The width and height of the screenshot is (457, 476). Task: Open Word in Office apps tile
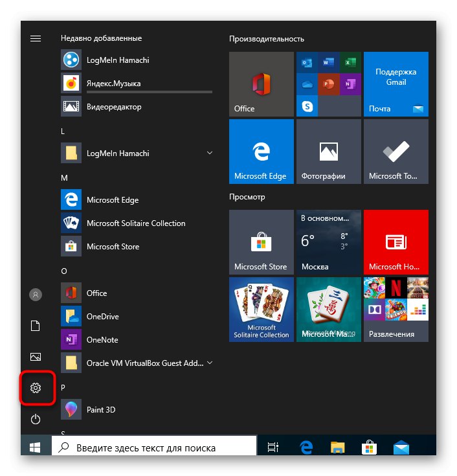pyautogui.click(x=328, y=63)
